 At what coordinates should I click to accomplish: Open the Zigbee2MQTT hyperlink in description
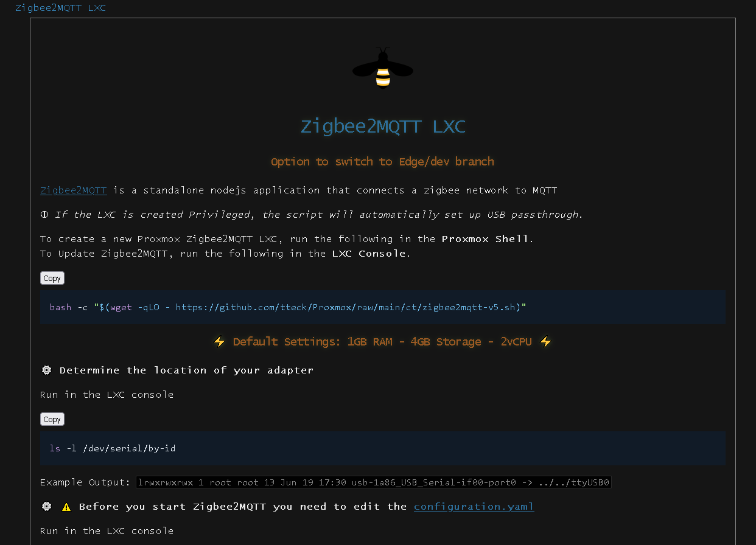pyautogui.click(x=74, y=190)
